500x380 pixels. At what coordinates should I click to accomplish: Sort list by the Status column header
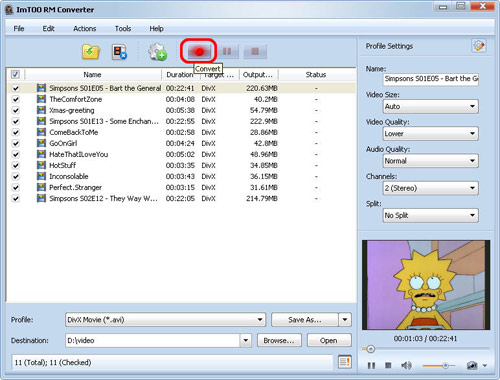316,75
